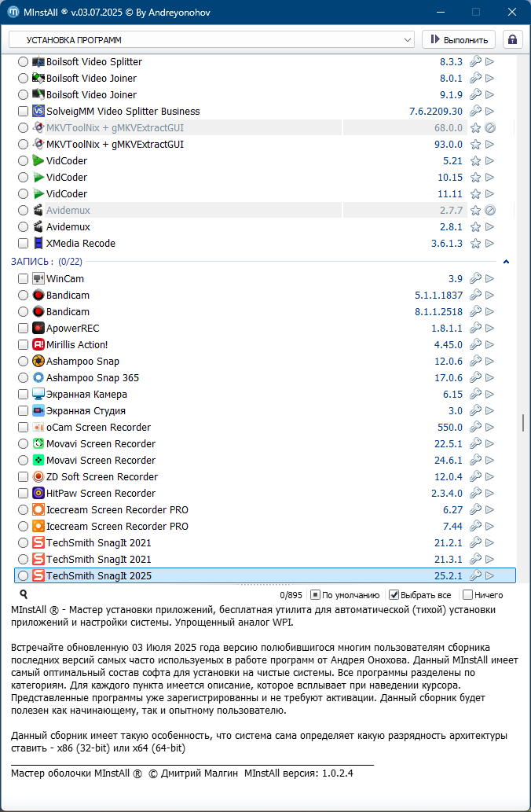Screen dimensions: 531x812
Task: Click key icon for SolveigMM Video Splitter
Action: (x=476, y=111)
